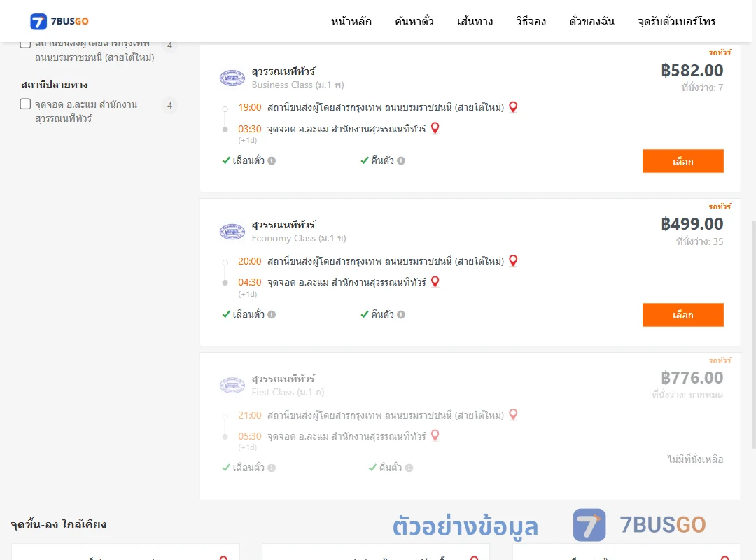The image size is (756, 560).
Task: Click the Economy Class (ม.1 ข) label
Action: [x=298, y=238]
